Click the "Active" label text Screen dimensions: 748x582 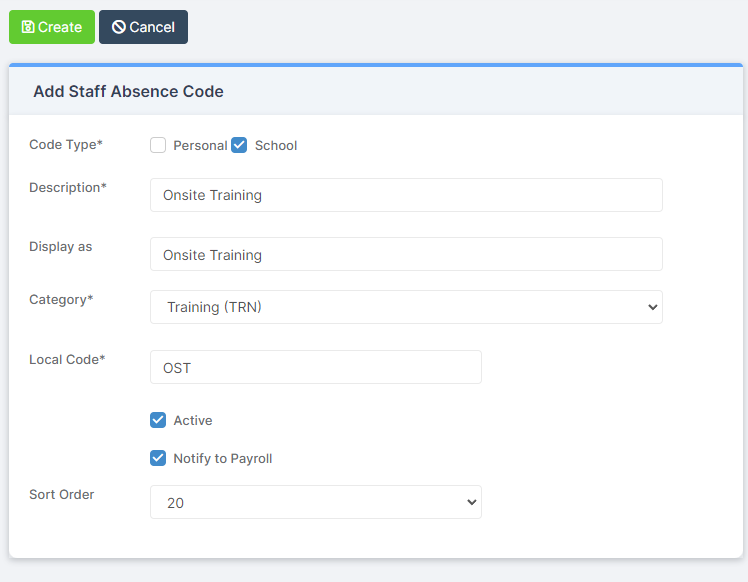click(x=193, y=420)
